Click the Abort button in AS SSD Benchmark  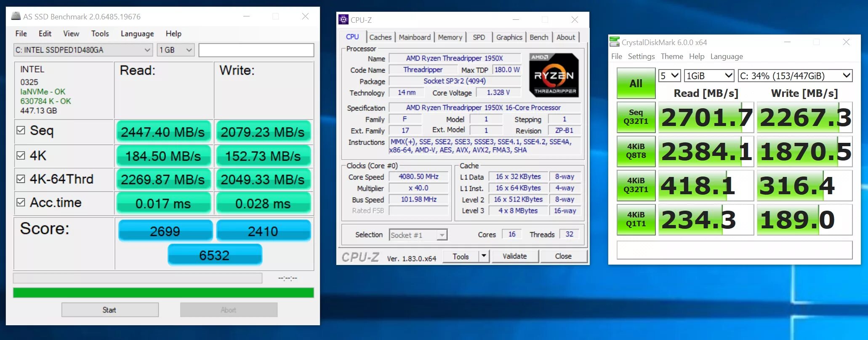(x=229, y=310)
